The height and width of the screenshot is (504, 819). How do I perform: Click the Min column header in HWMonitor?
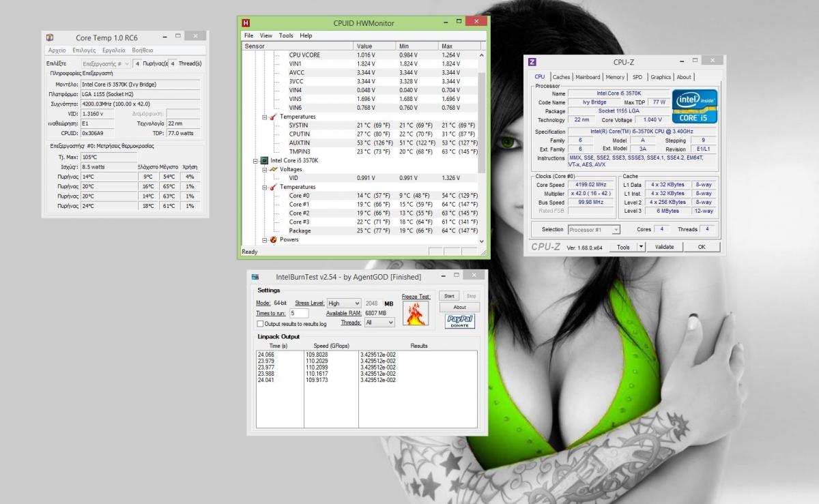[x=417, y=46]
